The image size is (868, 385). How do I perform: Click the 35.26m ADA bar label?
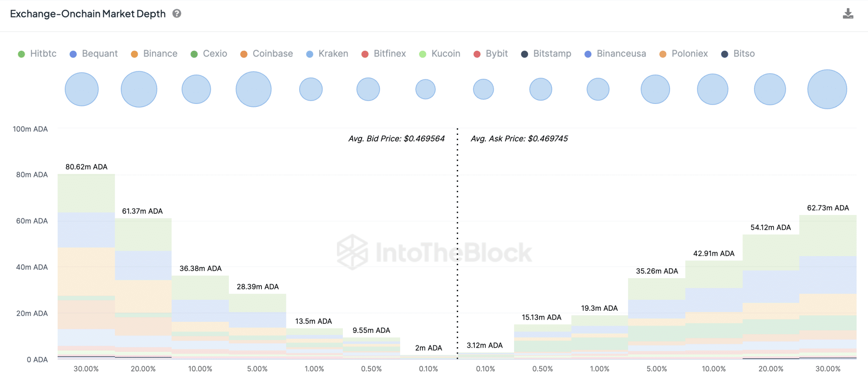click(657, 271)
